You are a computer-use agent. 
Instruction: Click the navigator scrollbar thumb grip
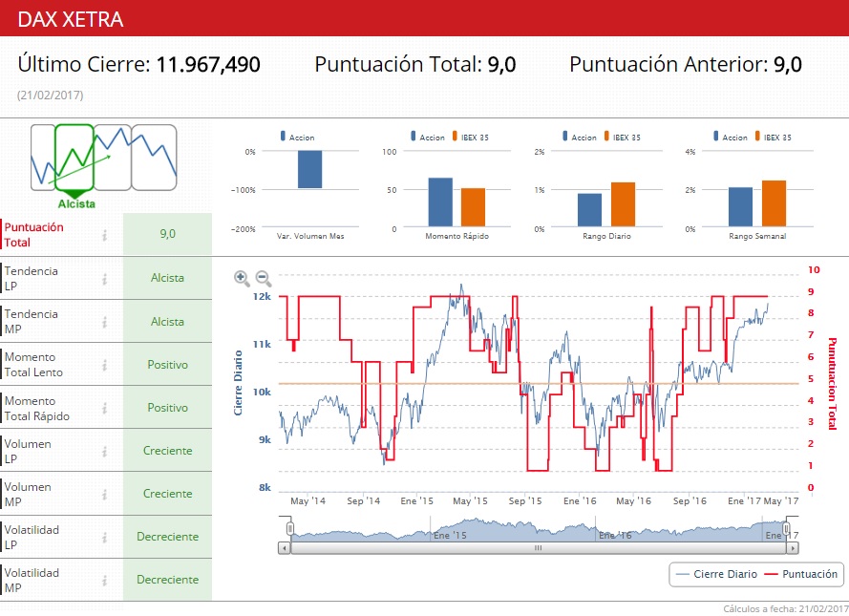pyautogui.click(x=539, y=548)
